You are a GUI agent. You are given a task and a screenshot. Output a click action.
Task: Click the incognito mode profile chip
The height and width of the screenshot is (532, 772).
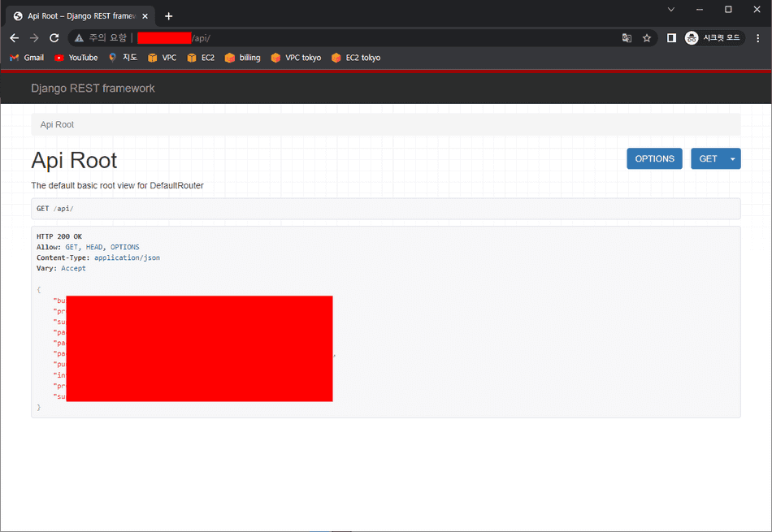click(713, 38)
